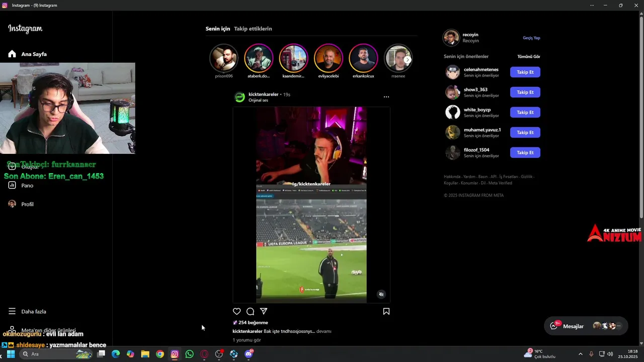Viewport: 644px width, 362px height.
Task: Open Profil avatar in sidebar
Action: (x=12, y=204)
